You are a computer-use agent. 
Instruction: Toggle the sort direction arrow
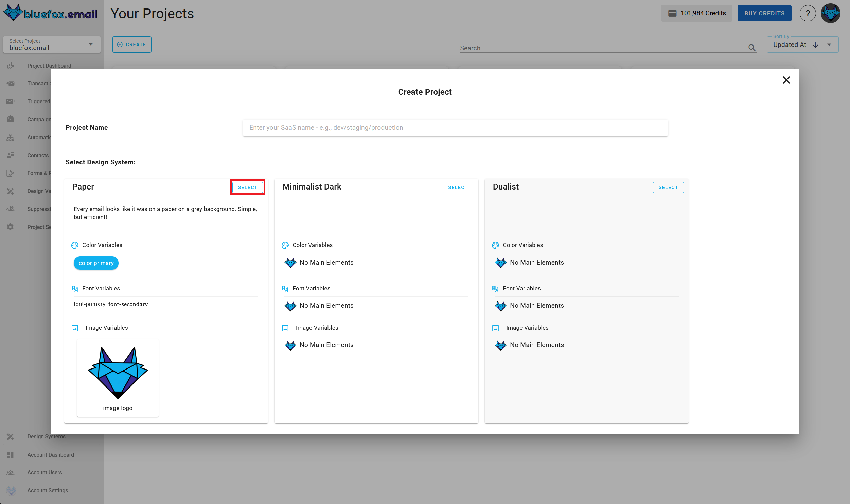pyautogui.click(x=815, y=45)
